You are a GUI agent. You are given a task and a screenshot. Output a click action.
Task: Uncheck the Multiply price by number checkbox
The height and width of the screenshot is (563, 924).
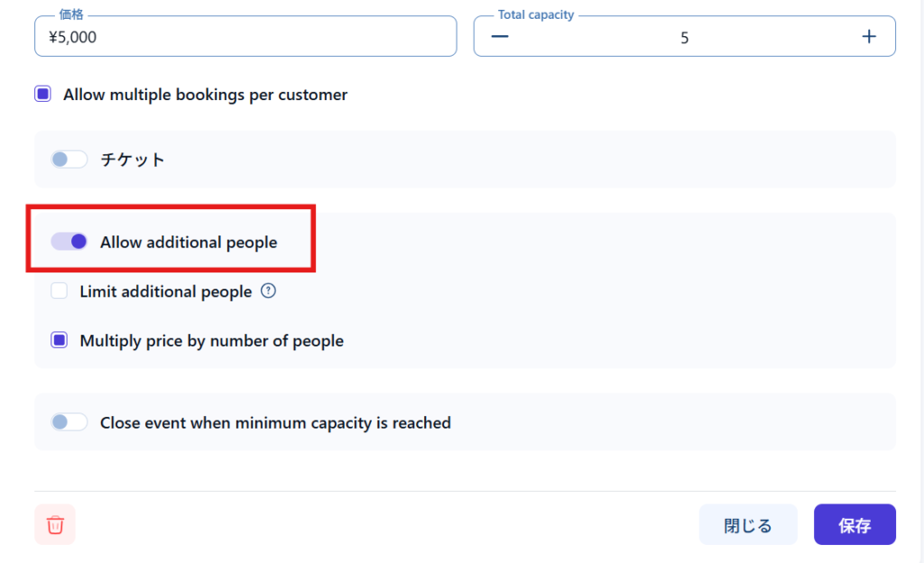tap(60, 341)
